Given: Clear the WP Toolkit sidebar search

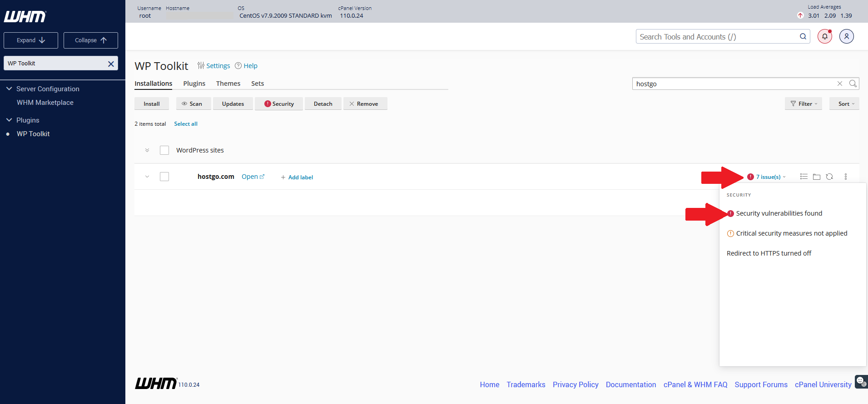Looking at the screenshot, I should coord(111,64).
